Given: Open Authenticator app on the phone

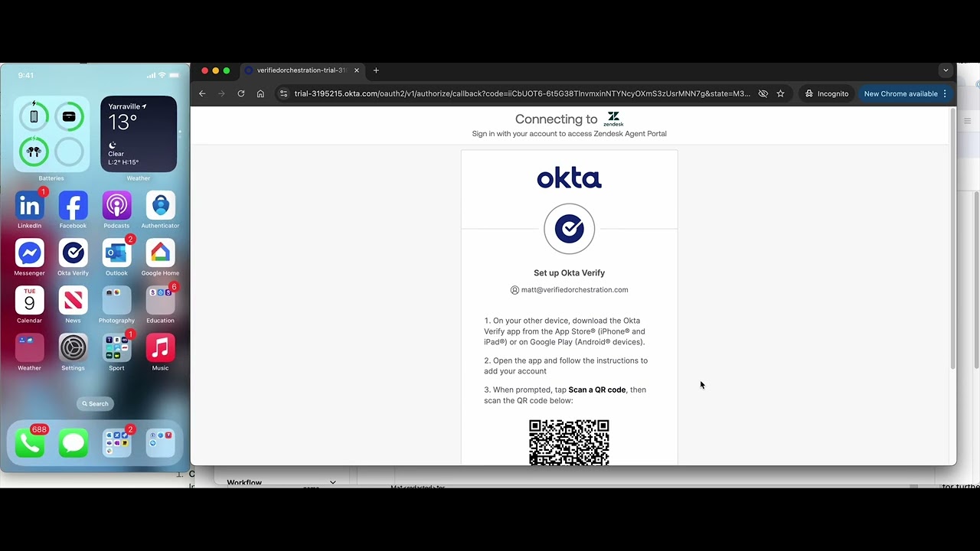Looking at the screenshot, I should (x=160, y=206).
